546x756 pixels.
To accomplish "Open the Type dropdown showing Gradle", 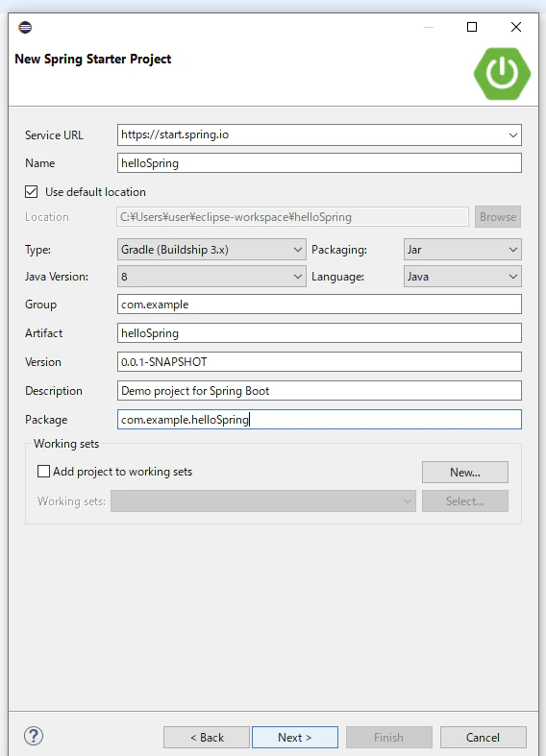I will pyautogui.click(x=211, y=249).
